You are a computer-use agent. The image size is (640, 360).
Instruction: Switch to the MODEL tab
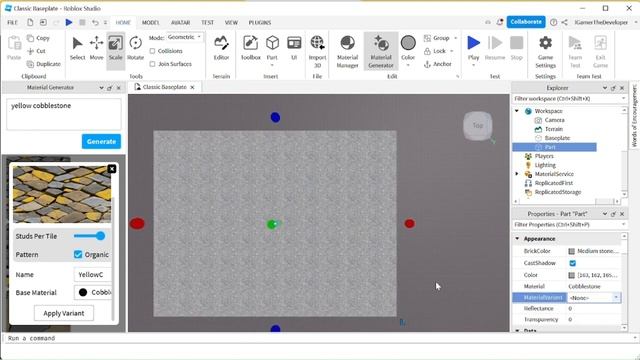tap(151, 22)
